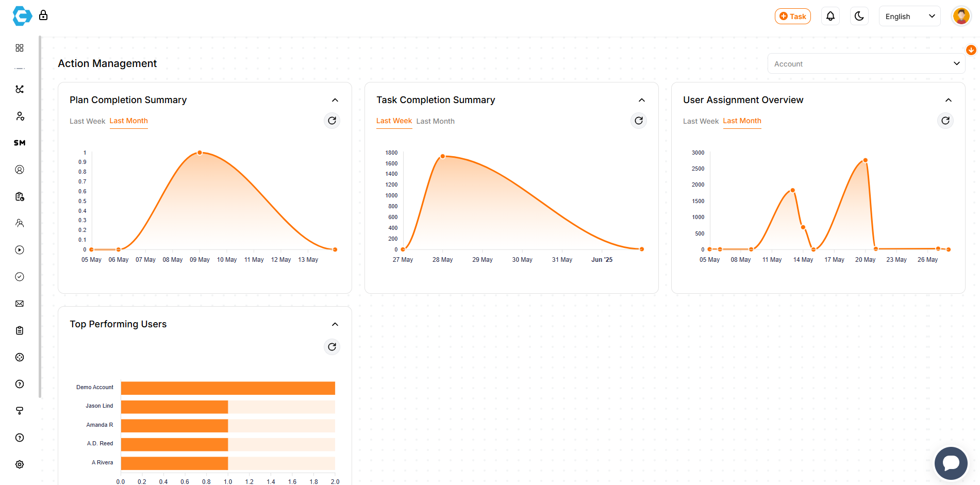Select Last Week in User Assignment Overview
Image resolution: width=980 pixels, height=485 pixels.
click(x=700, y=121)
